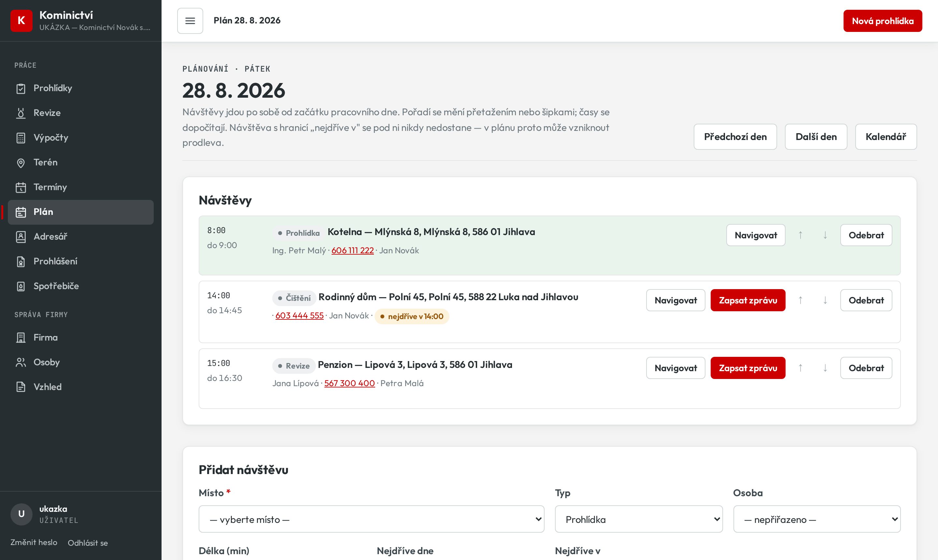The image size is (938, 560).
Task: Call phone number 603 444 555
Action: [x=299, y=315]
